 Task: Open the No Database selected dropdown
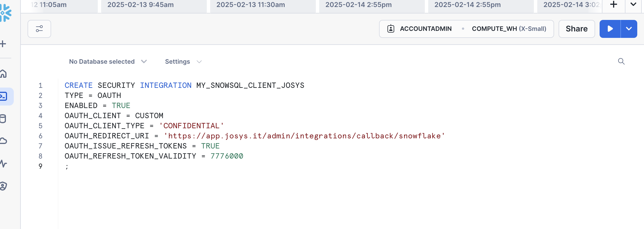click(x=108, y=62)
